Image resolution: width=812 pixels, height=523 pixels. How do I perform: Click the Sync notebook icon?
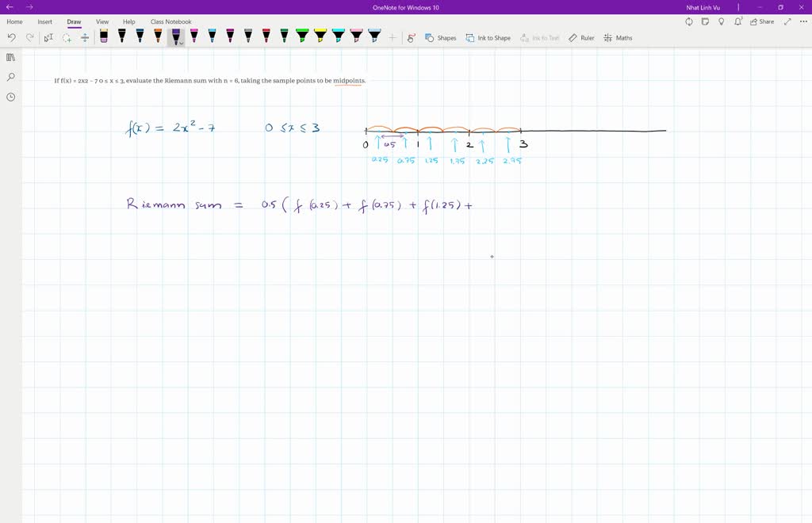click(689, 21)
